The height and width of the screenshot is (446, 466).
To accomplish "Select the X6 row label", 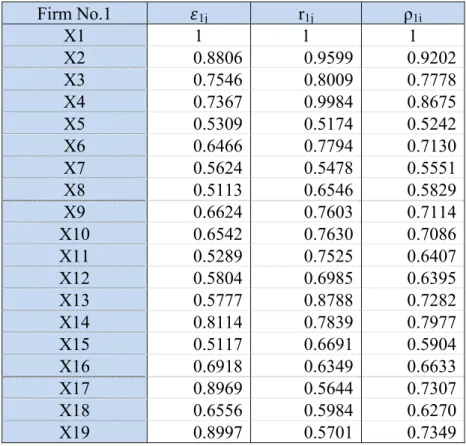I will (74, 146).
